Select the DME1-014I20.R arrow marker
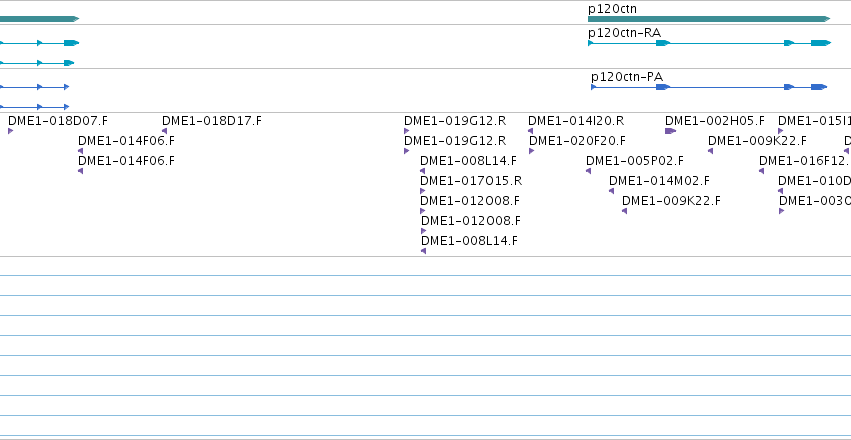The height and width of the screenshot is (440, 851). (531, 131)
